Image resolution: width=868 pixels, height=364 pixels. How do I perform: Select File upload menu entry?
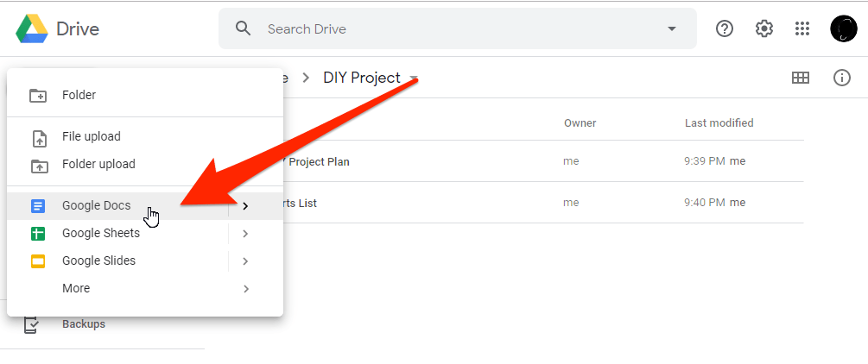pos(145,136)
